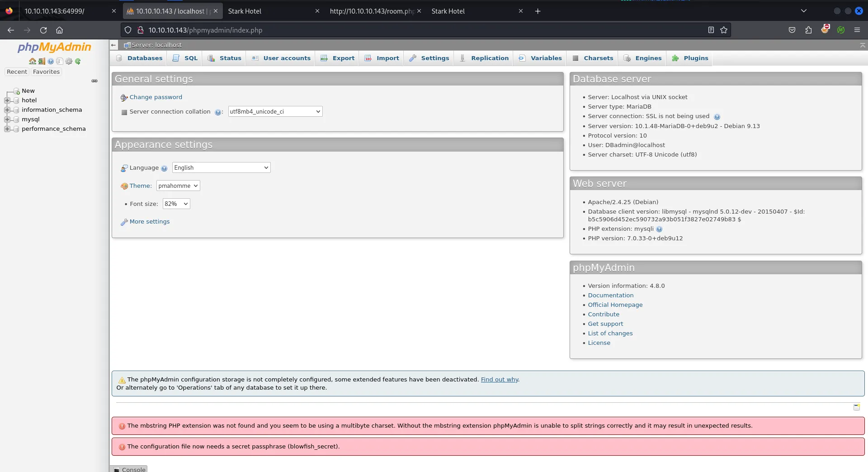The width and height of the screenshot is (868, 472).
Task: Open a new browser tab with the plus button
Action: tap(538, 11)
